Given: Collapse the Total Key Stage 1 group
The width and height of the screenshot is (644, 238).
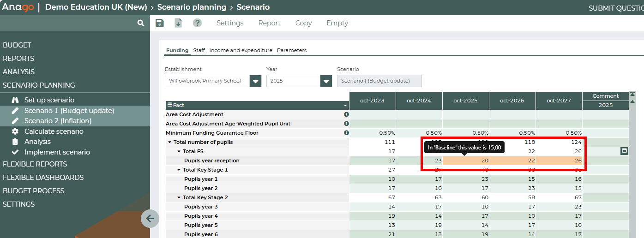Looking at the screenshot, I should click(179, 170).
